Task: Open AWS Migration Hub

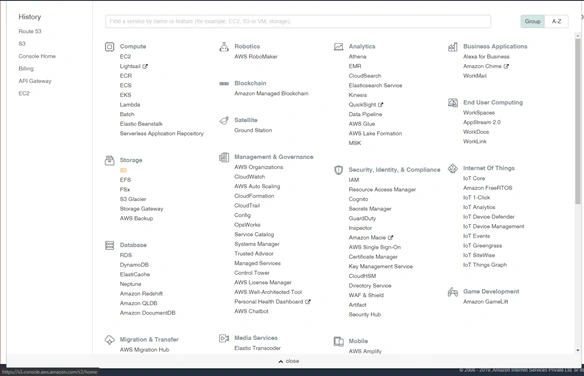Action: coord(145,350)
